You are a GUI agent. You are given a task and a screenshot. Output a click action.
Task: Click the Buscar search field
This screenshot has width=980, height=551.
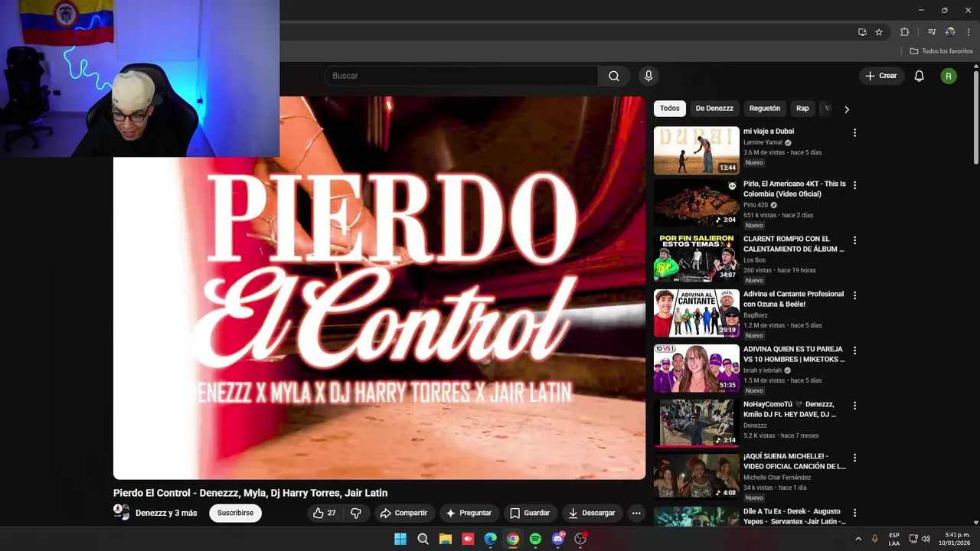461,76
